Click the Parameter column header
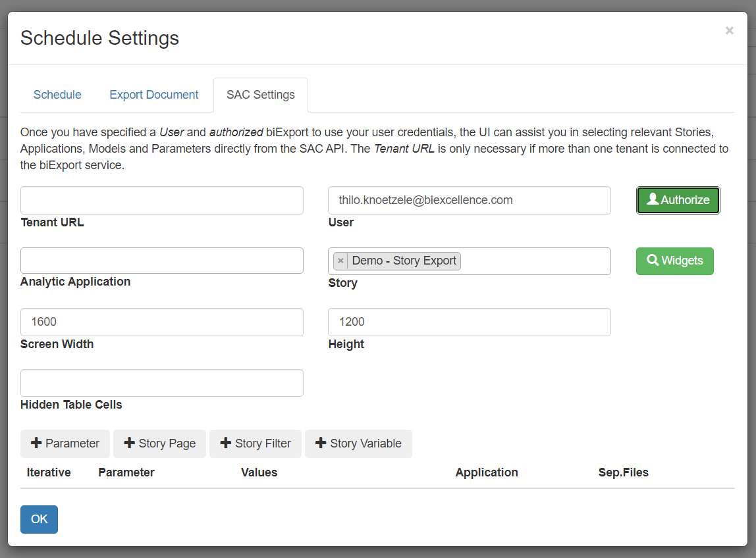756x558 pixels. [x=126, y=472]
